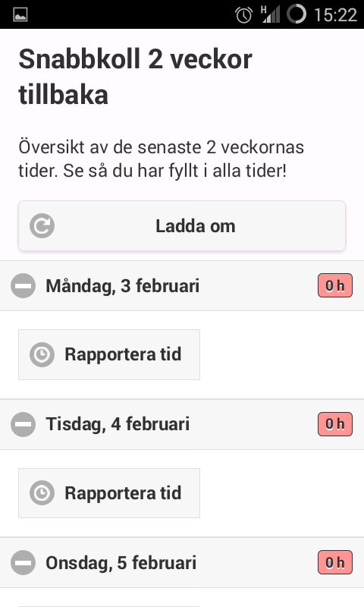Collapse the Måndag, 3 februari section
The height and width of the screenshot is (607, 364).
(182, 286)
